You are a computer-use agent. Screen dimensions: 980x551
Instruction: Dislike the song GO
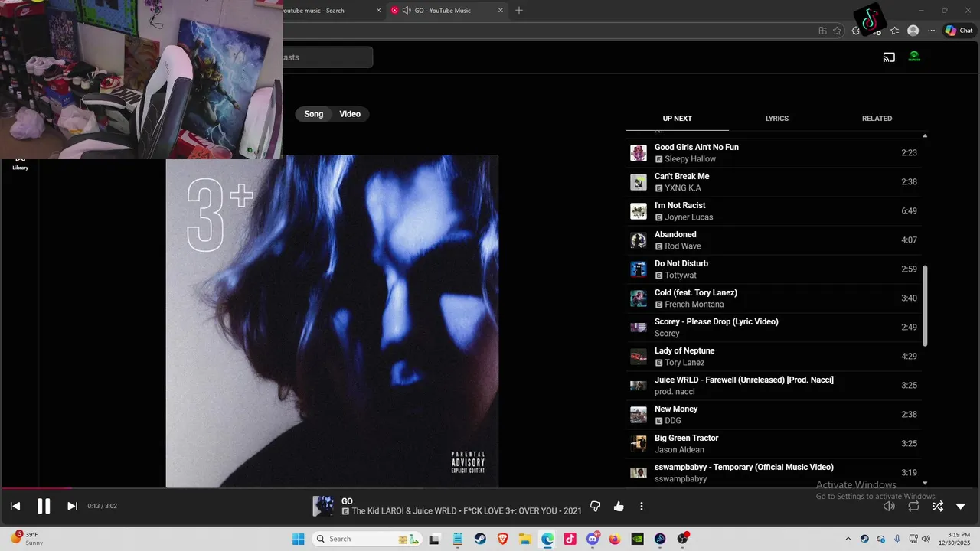(x=595, y=507)
